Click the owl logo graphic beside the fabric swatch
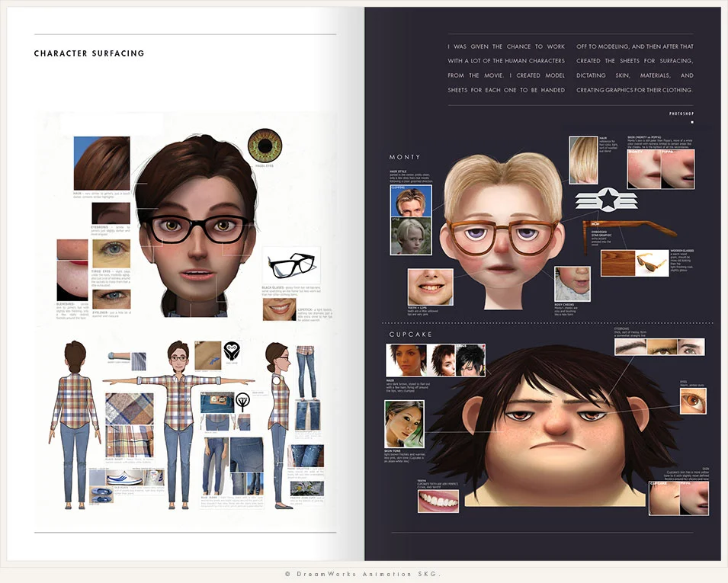The width and height of the screenshot is (728, 583). [232, 351]
